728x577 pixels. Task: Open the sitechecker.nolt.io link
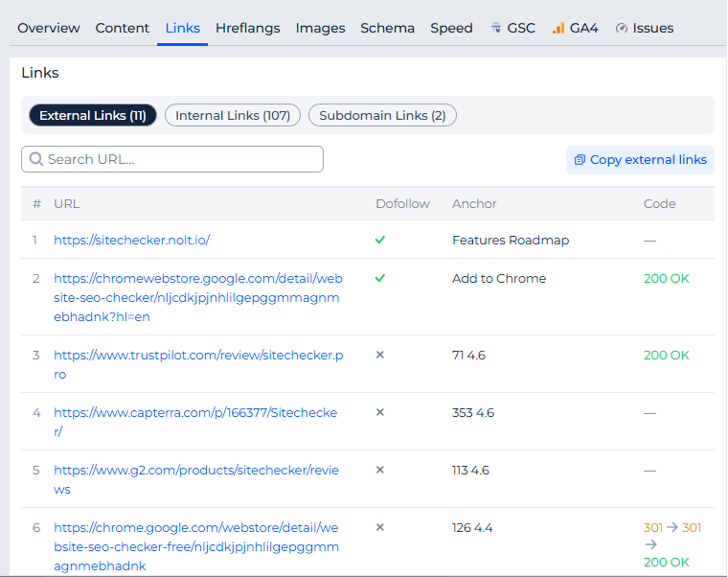click(x=132, y=240)
